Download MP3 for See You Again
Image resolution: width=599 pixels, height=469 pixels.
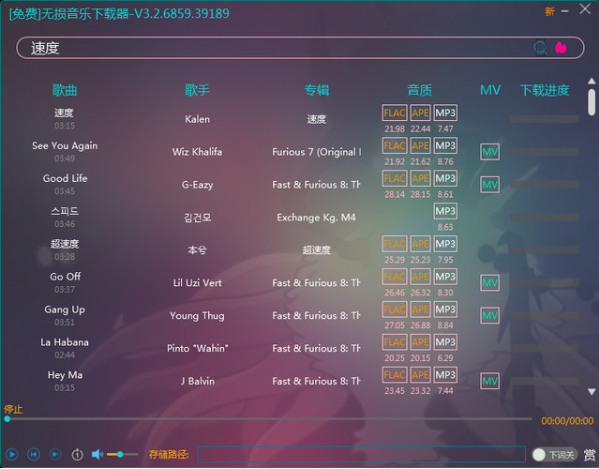(445, 146)
